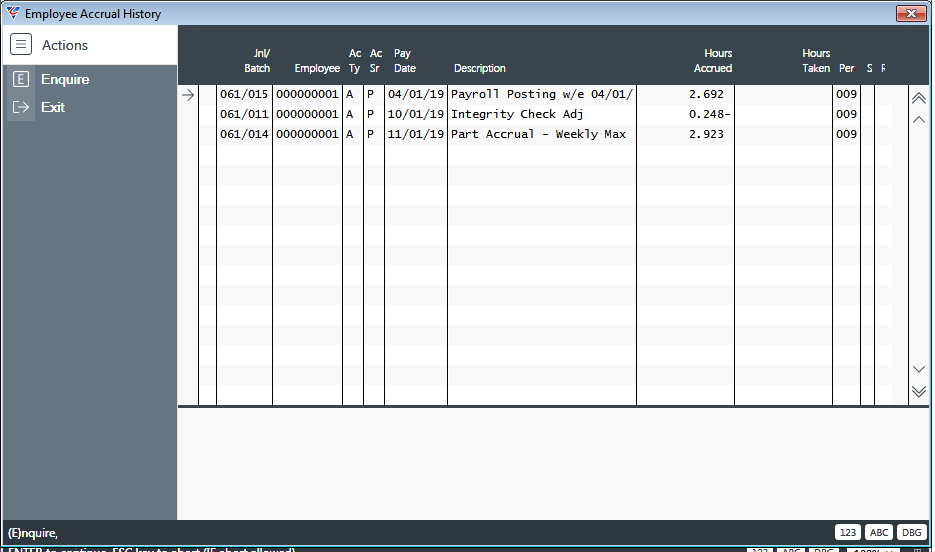Image resolution: width=935 pixels, height=552 pixels.
Task: Click period 009 in Payroll Posting row
Action: coord(846,94)
